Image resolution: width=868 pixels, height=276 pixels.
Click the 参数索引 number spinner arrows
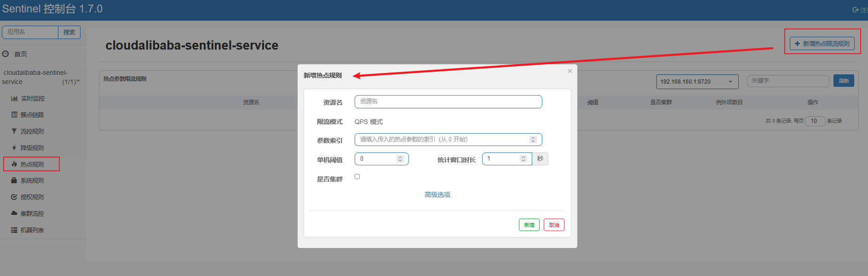[533, 140]
